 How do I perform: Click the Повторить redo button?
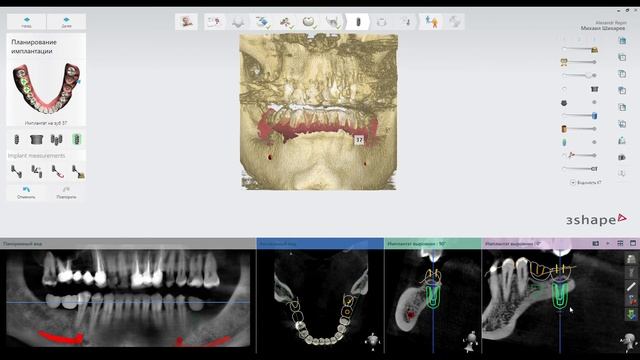[x=66, y=193]
